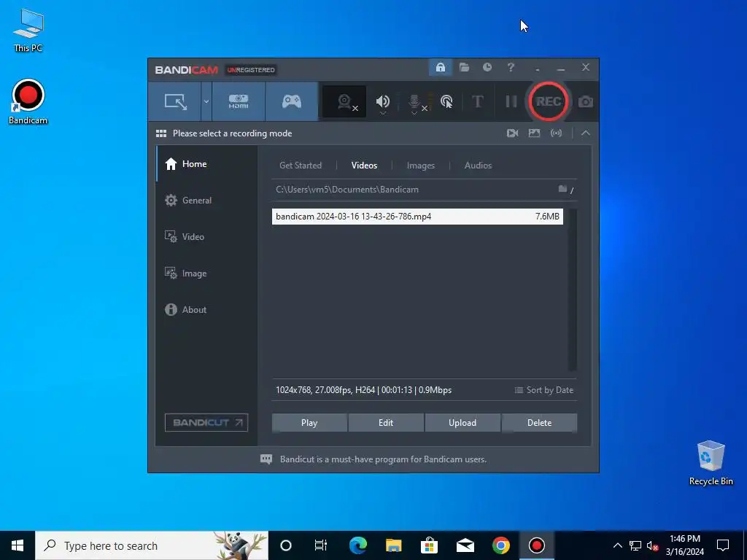Viewport: 747px width, 560px height.
Task: Open the Home section in sidebar
Action: [206, 164]
